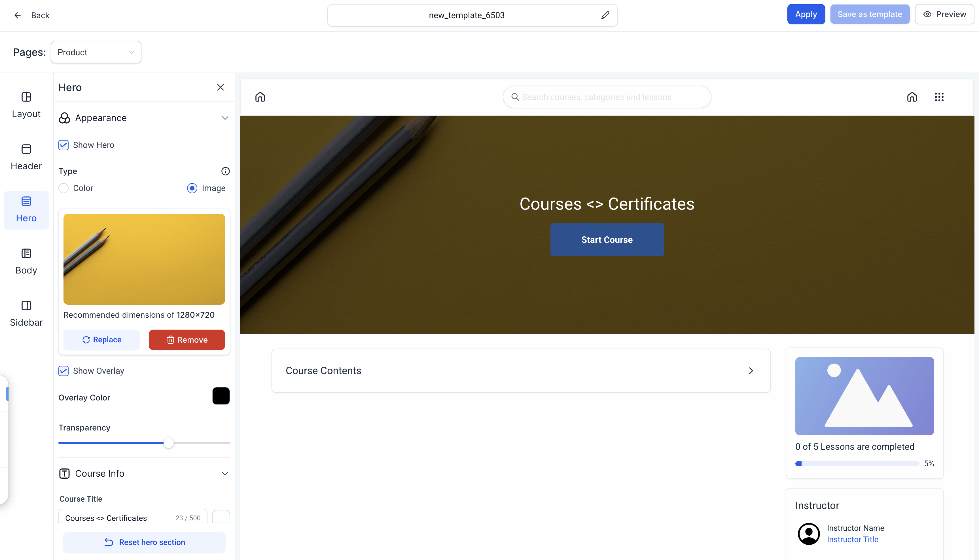Click the apps grid icon in preview header

(x=939, y=97)
